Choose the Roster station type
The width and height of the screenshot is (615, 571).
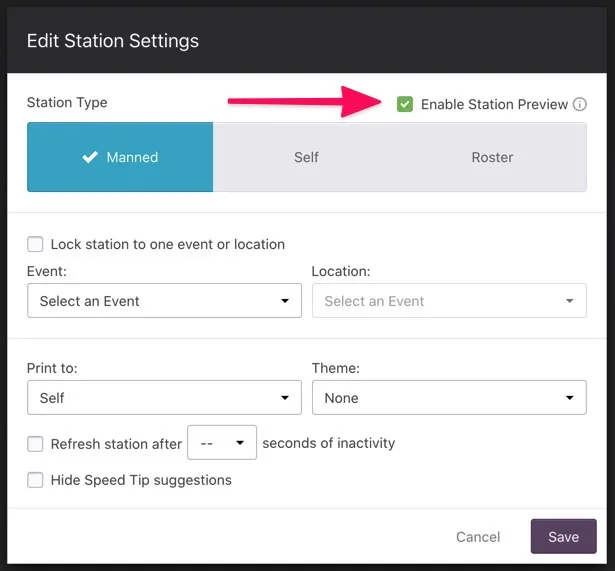tap(492, 157)
